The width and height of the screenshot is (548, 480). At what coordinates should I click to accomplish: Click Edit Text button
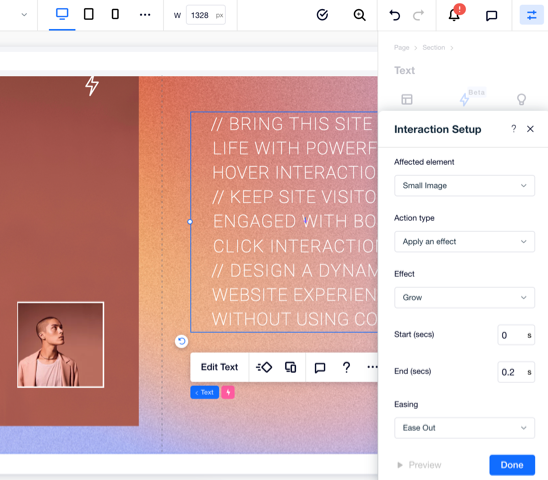pyautogui.click(x=219, y=367)
